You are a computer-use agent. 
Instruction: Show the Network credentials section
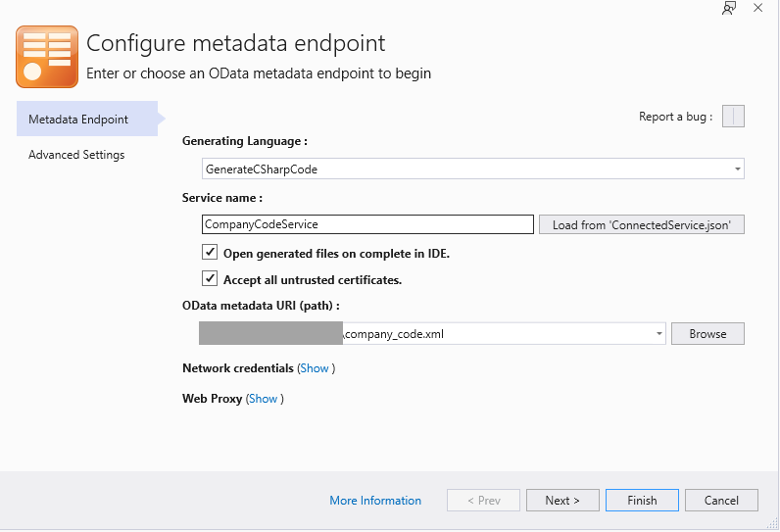click(x=315, y=368)
